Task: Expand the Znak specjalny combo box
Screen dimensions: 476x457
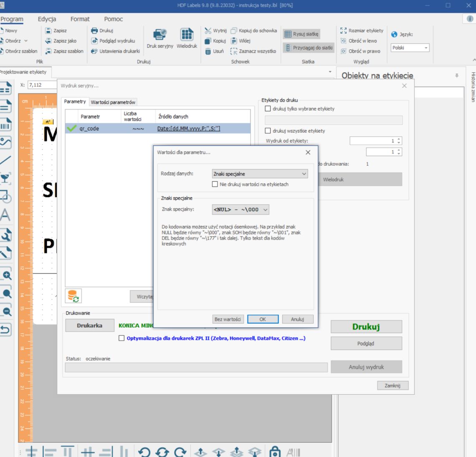Action: pyautogui.click(x=241, y=210)
